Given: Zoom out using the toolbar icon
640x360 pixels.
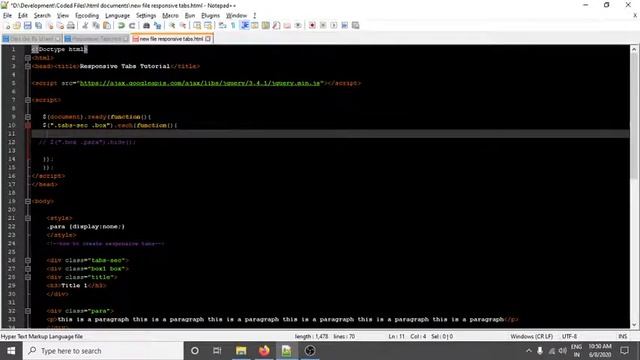Looking at the screenshot, I should click(183, 26).
